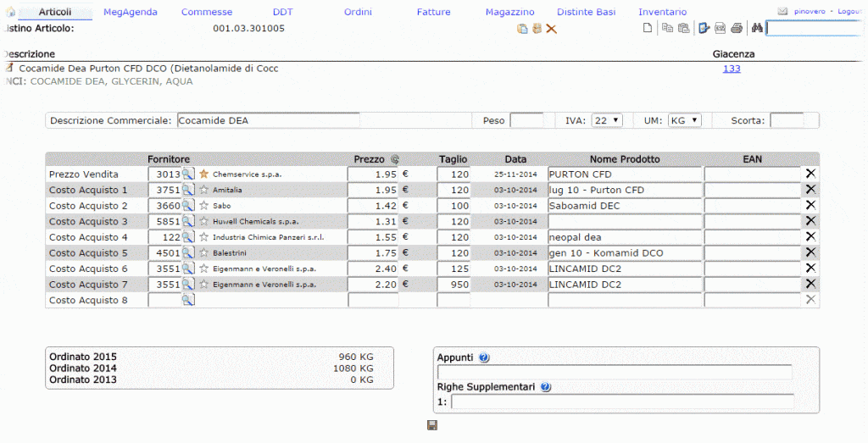Open the Magazzino tab
Image resolution: width=868 pixels, height=443 pixels.
(x=509, y=12)
